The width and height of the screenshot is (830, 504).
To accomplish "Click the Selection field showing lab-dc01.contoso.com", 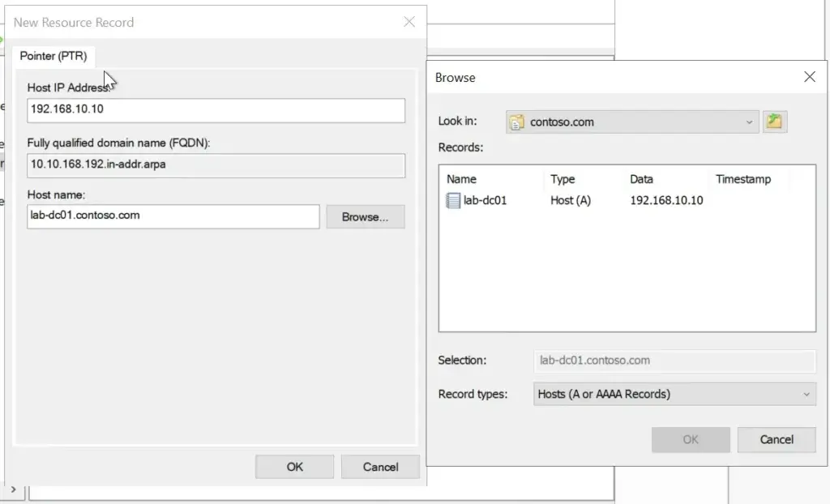I will 674,360.
